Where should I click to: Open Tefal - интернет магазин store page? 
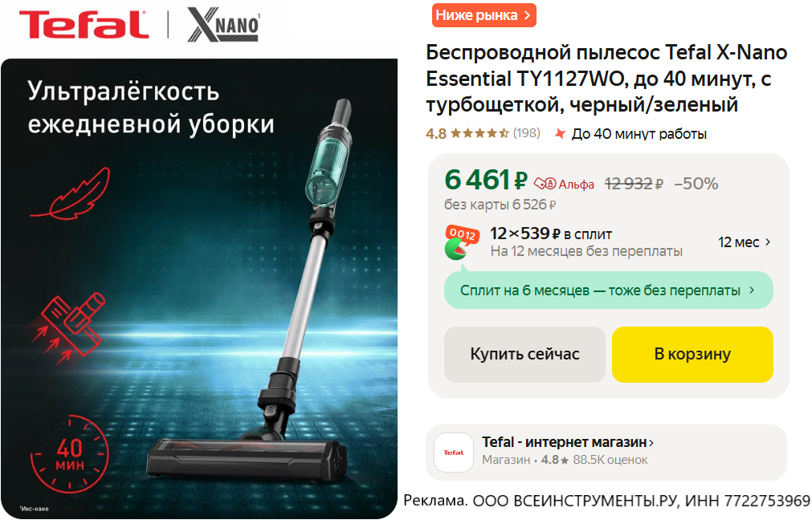point(568,442)
